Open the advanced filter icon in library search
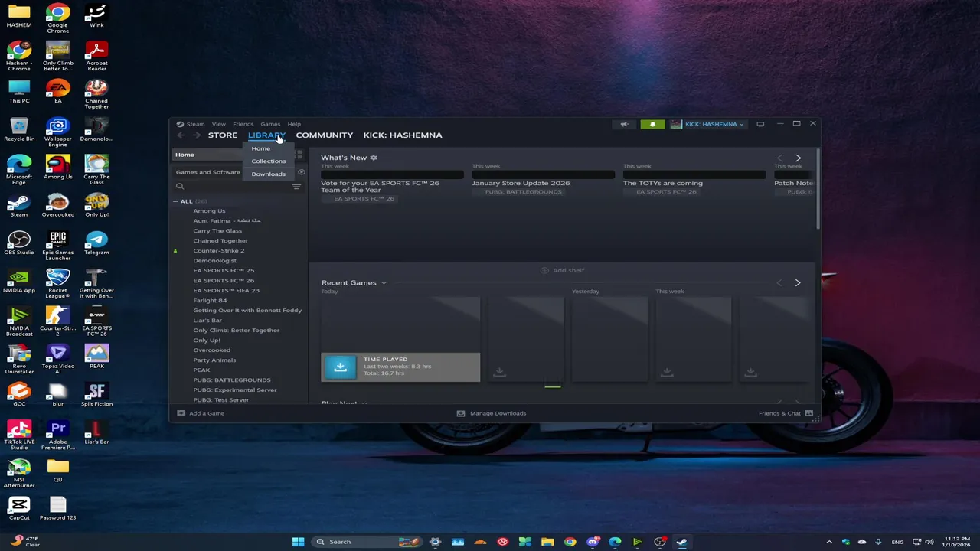This screenshot has width=980, height=551. (x=296, y=187)
